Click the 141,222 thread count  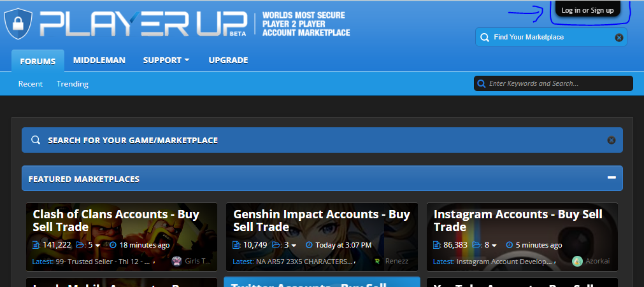pos(57,245)
